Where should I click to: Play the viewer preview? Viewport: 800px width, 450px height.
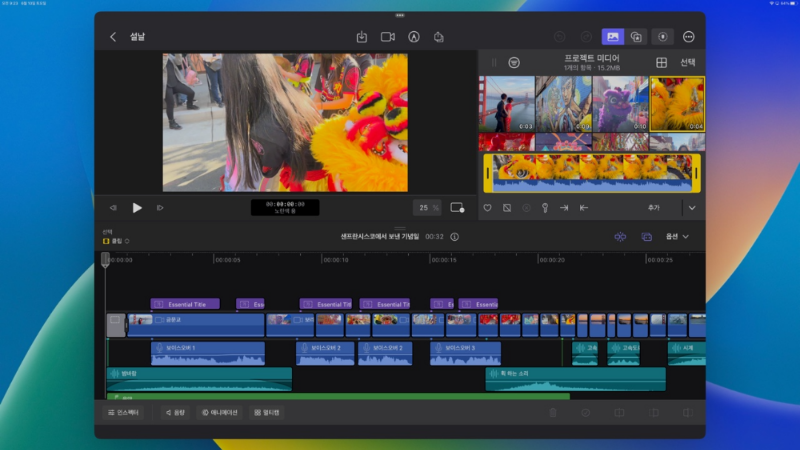coord(137,208)
